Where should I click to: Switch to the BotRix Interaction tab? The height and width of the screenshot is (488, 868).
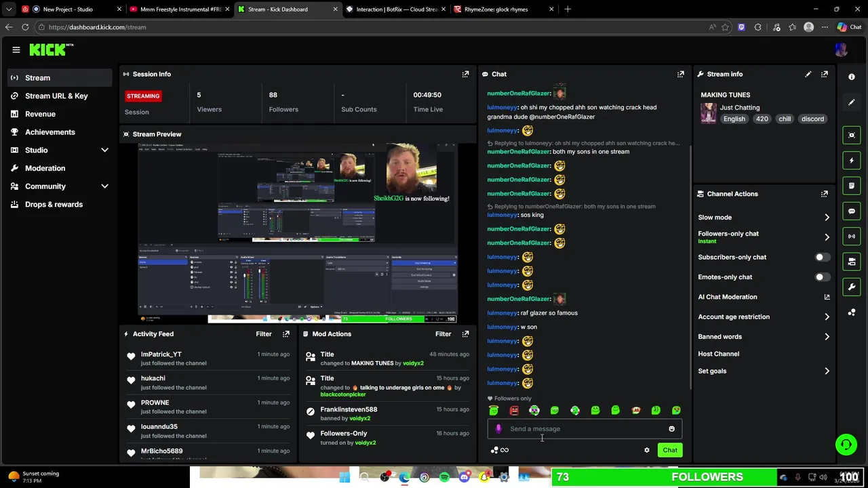[395, 9]
